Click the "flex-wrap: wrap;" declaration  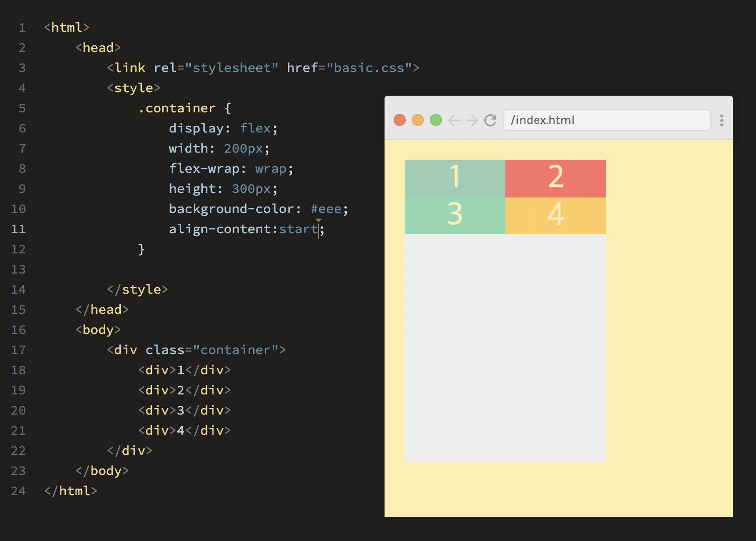point(231,169)
